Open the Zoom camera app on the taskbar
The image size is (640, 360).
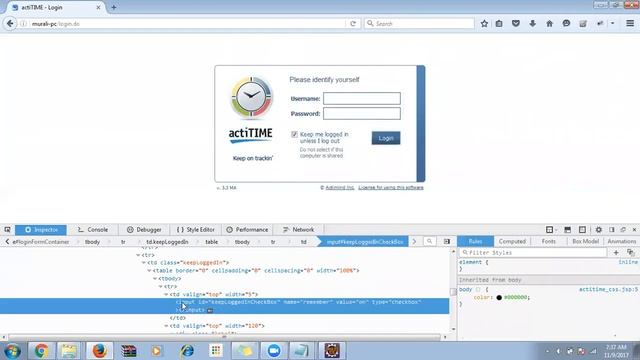pyautogui.click(x=274, y=351)
